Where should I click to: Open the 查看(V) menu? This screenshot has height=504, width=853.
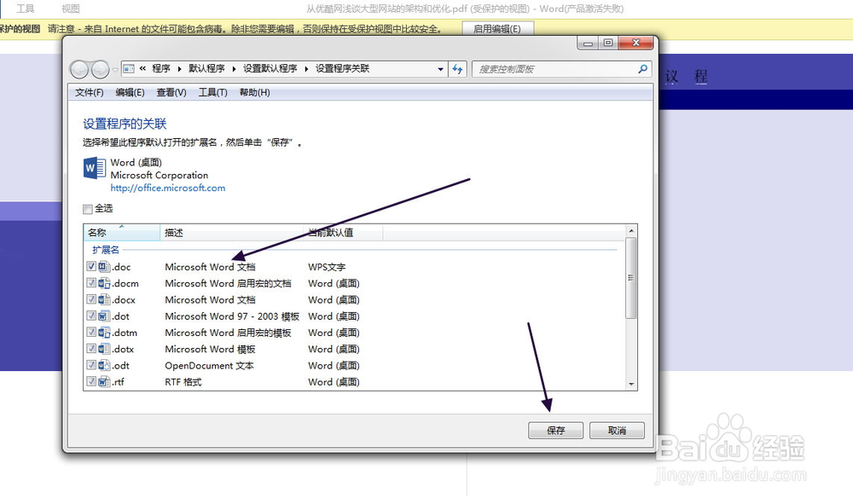[x=171, y=92]
